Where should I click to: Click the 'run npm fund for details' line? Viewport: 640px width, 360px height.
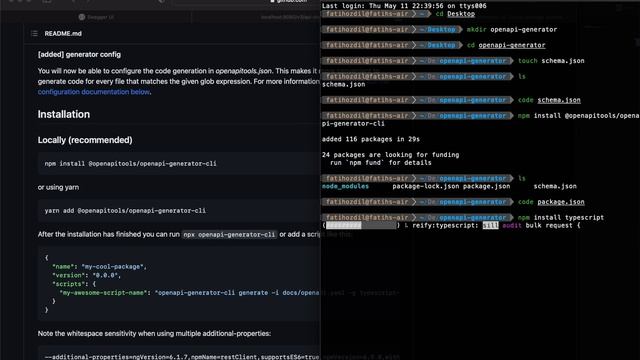[380, 162]
